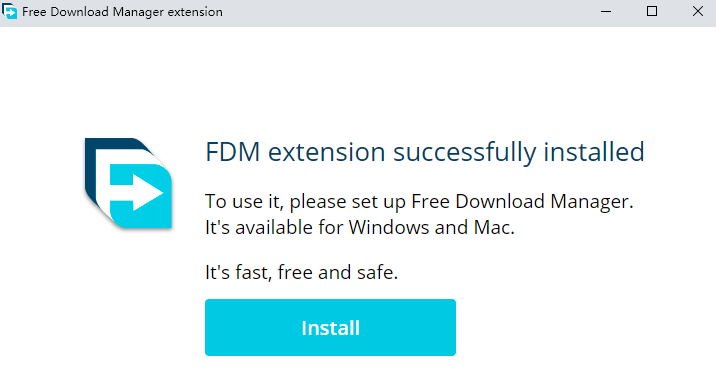Click the cyan Install button
The height and width of the screenshot is (373, 716).
click(330, 327)
